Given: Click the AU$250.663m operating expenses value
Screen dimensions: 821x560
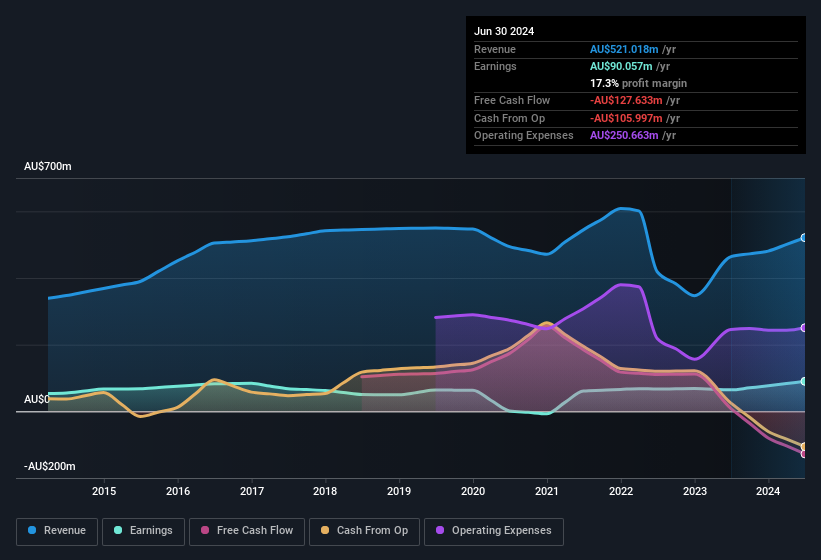Looking at the screenshot, I should 624,135.
